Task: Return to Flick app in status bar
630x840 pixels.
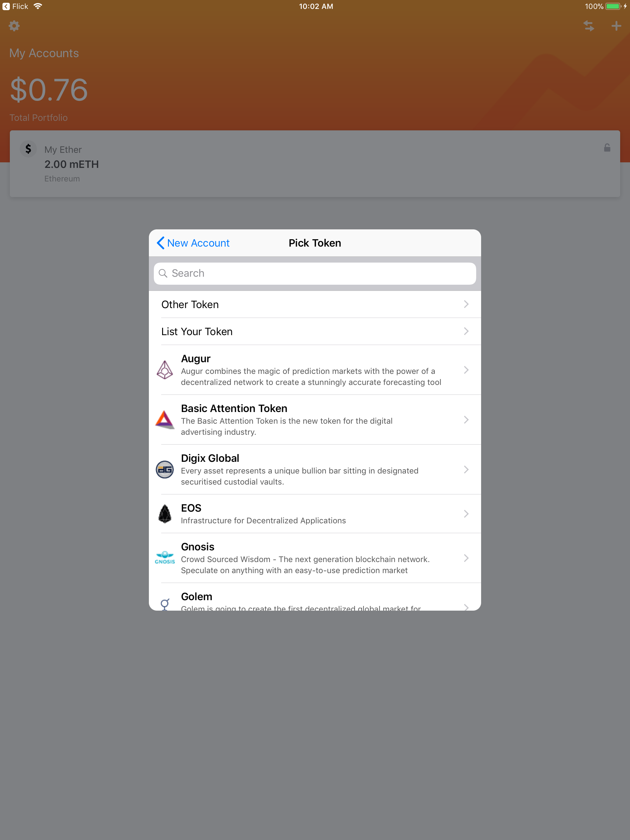Action: point(15,6)
